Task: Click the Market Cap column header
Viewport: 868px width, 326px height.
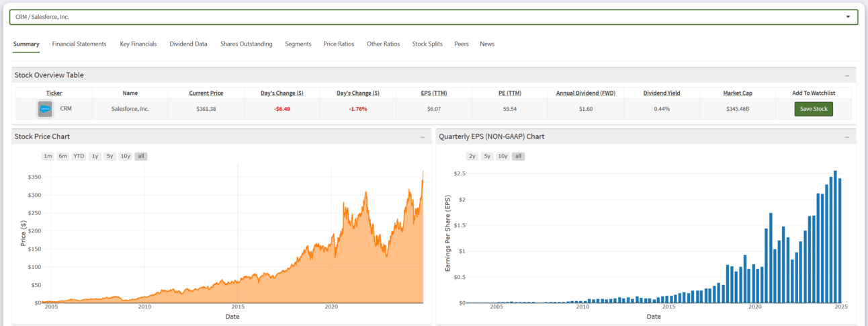Action: click(x=737, y=93)
